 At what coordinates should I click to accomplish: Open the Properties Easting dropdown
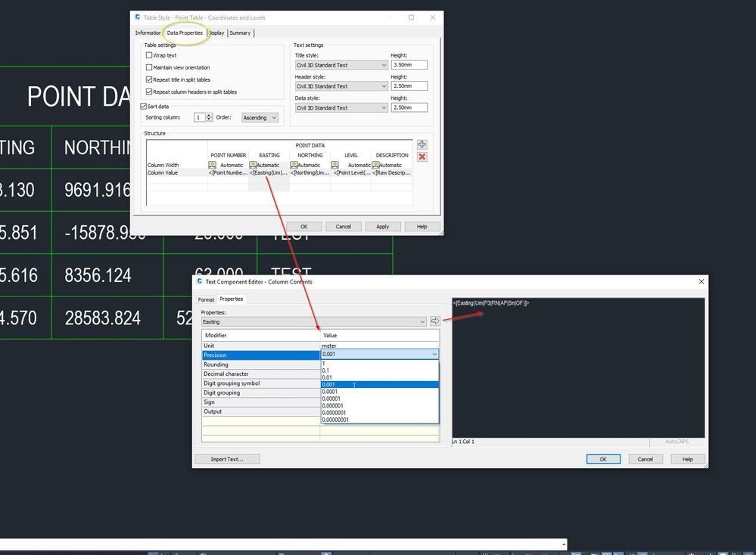point(314,321)
